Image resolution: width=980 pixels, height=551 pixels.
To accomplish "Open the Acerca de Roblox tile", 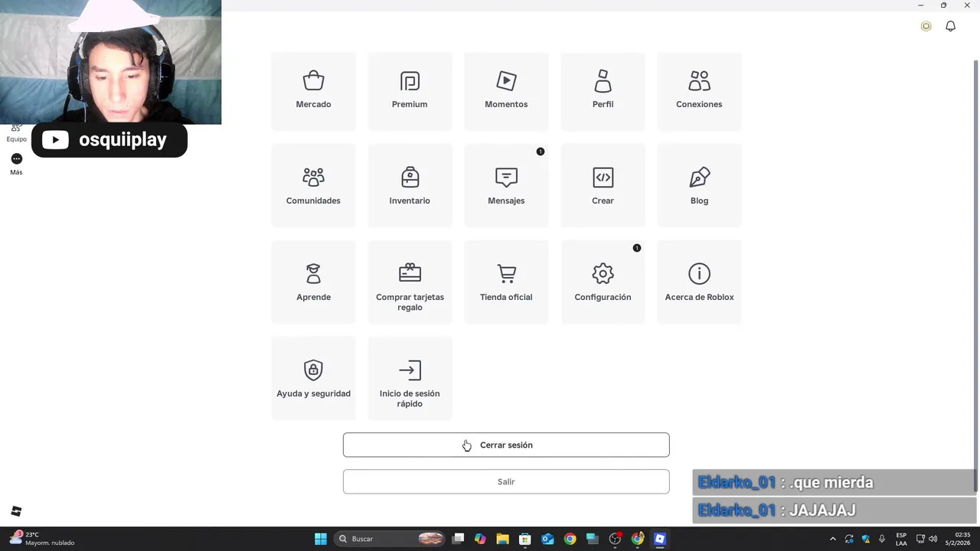I will pyautogui.click(x=699, y=283).
